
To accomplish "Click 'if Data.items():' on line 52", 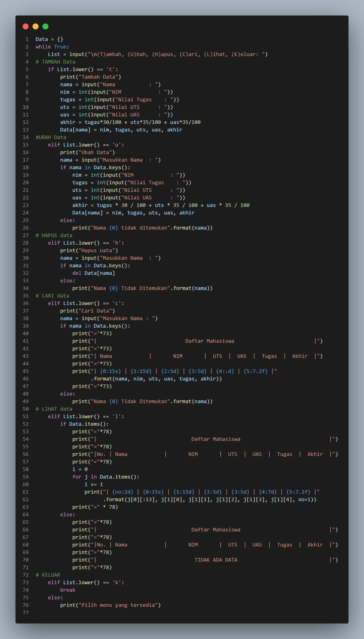I will click(x=84, y=424).
